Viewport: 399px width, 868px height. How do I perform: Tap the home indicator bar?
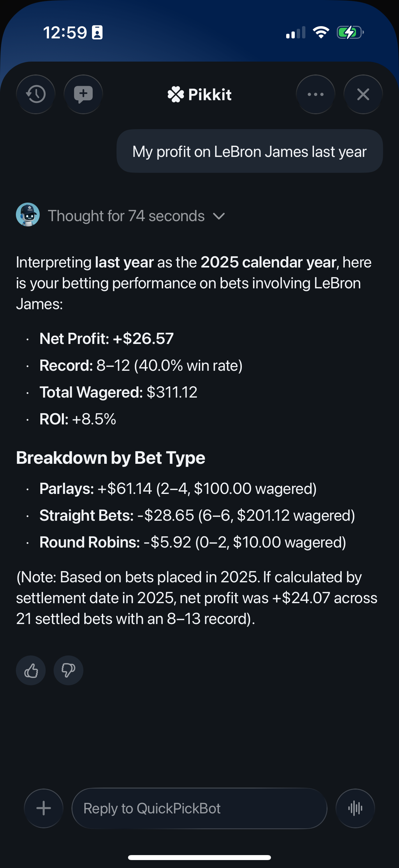pyautogui.click(x=199, y=857)
